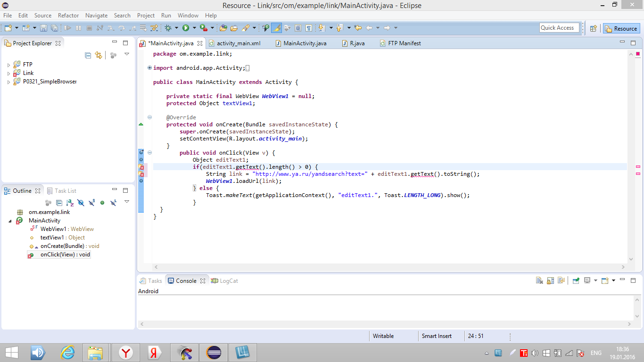Click Collapse All in Outline toolbar
The height and width of the screenshot is (362, 644).
coord(59,203)
